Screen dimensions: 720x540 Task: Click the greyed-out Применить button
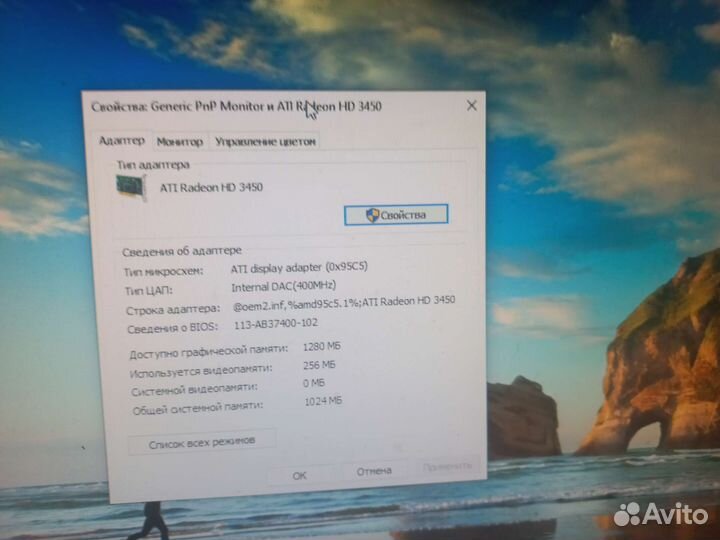[x=446, y=467]
